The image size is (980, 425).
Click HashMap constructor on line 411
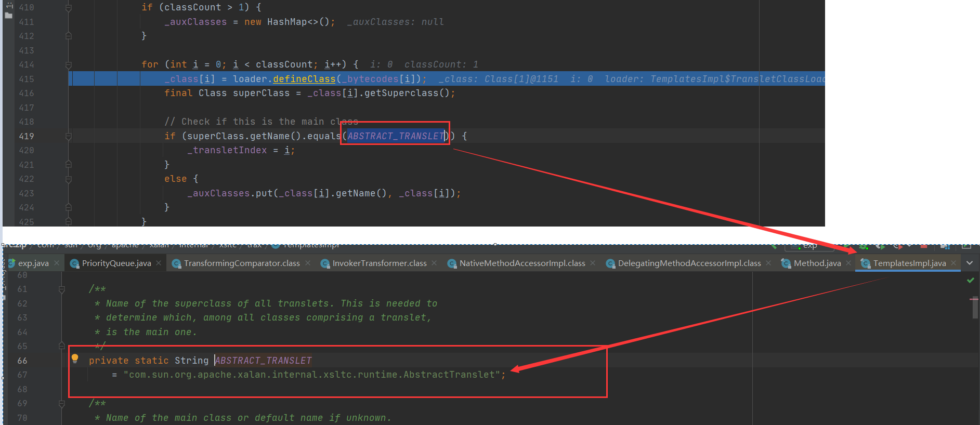tap(298, 22)
